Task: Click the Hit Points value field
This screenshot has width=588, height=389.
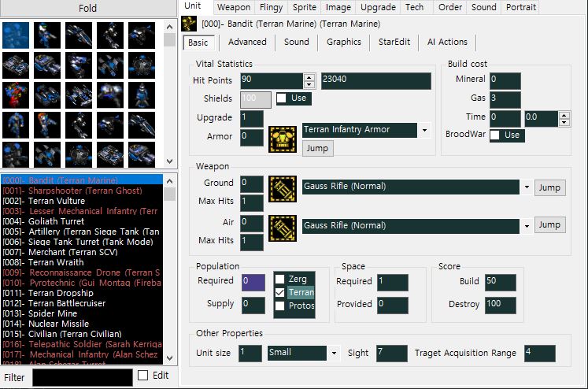Action: [272, 80]
